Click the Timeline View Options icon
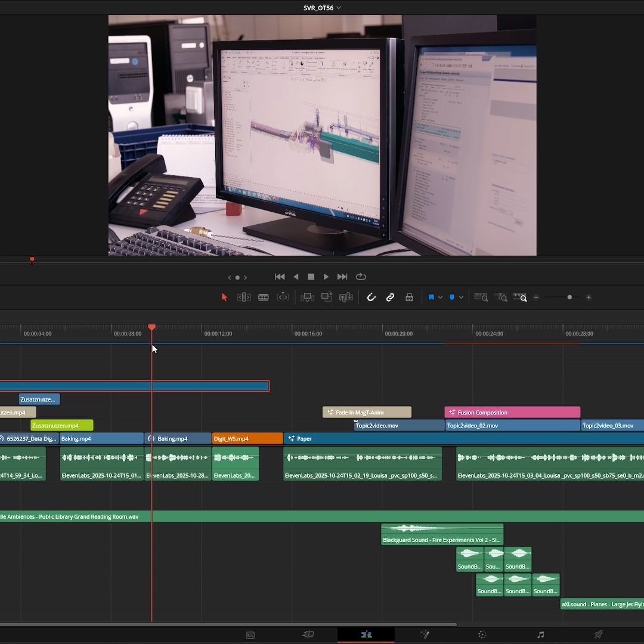 (x=481, y=297)
